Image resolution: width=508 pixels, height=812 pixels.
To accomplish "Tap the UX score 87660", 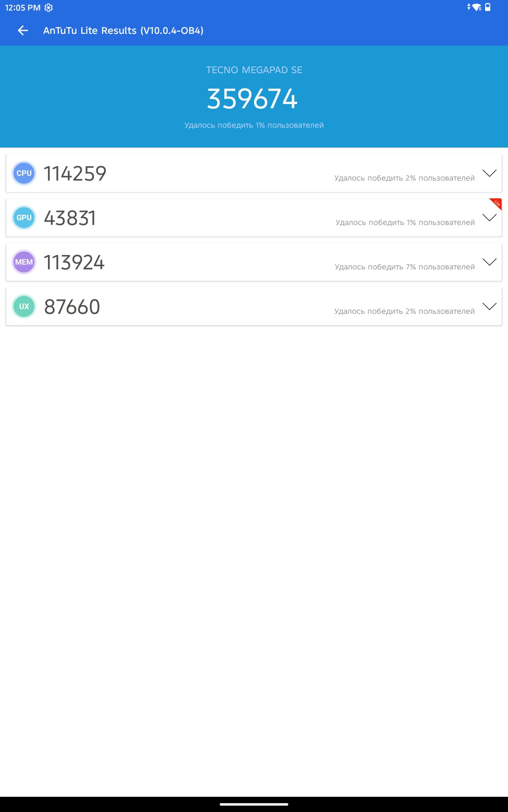I will point(72,307).
